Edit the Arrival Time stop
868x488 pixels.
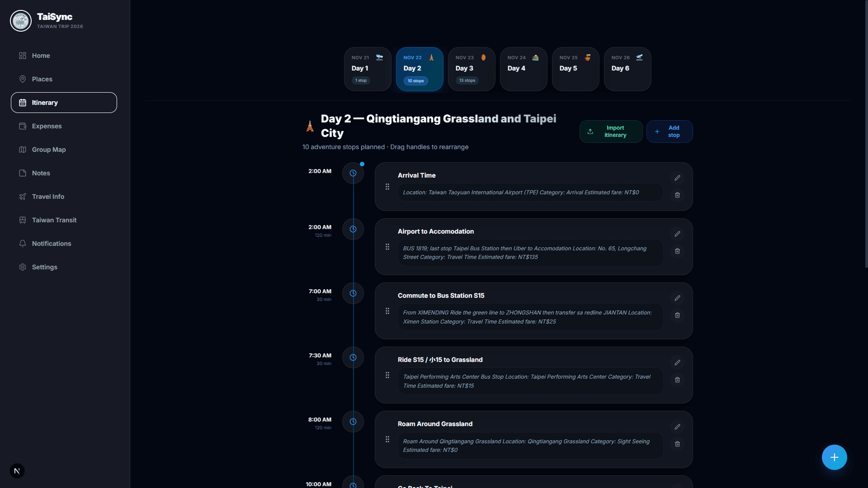[x=677, y=178]
